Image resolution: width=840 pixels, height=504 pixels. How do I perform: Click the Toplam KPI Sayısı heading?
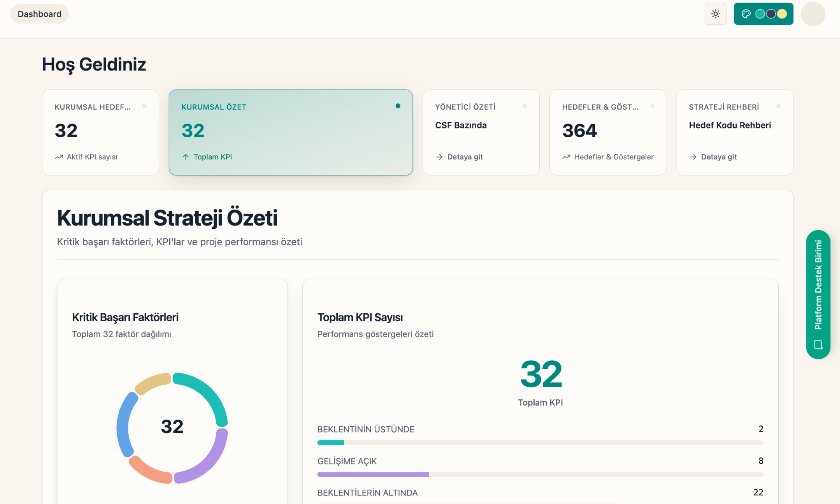pyautogui.click(x=360, y=317)
